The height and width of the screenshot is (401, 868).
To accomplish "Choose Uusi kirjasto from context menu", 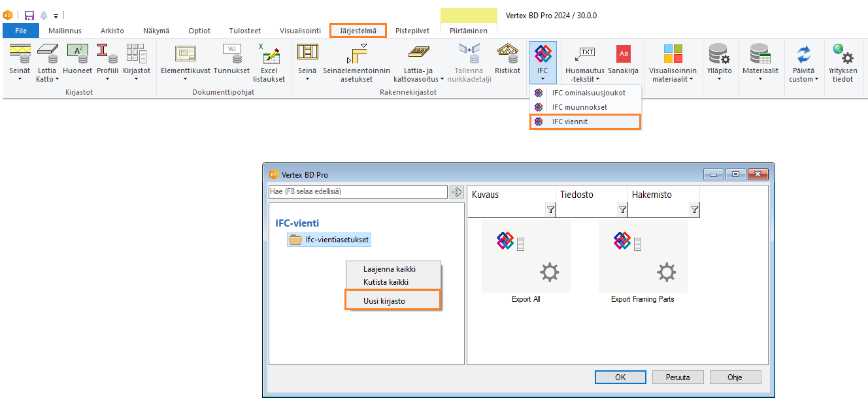I will (x=384, y=301).
